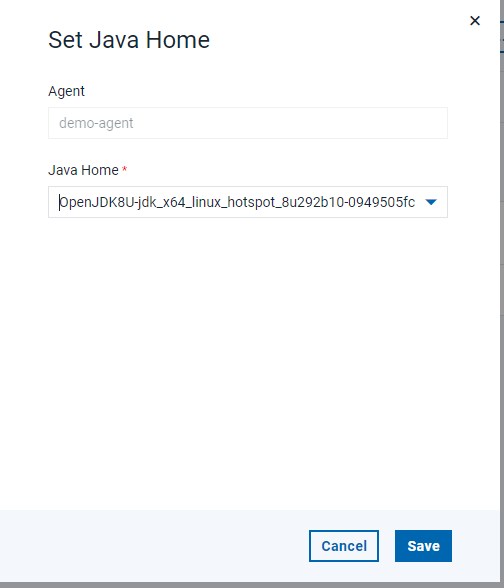Place the cursor at the end of the 0949505fc text
The height and width of the screenshot is (588, 504).
416,202
